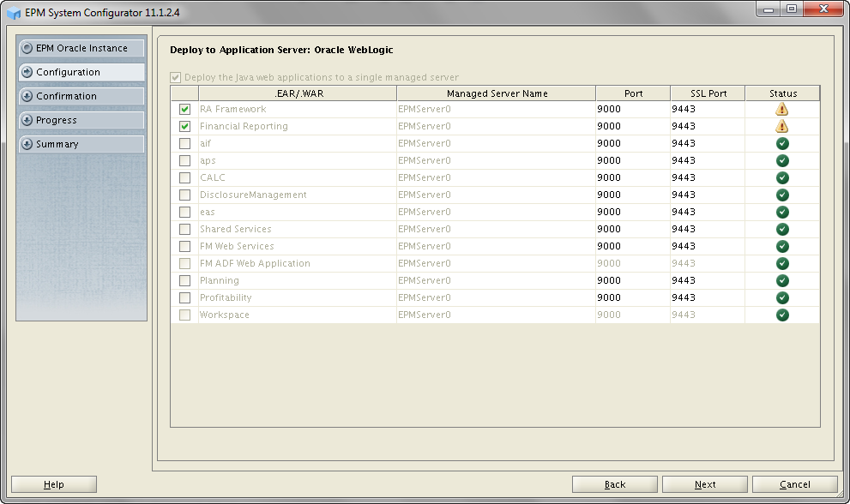The height and width of the screenshot is (504, 850).
Task: Click the Port cell for Shared Services
Action: tap(633, 229)
